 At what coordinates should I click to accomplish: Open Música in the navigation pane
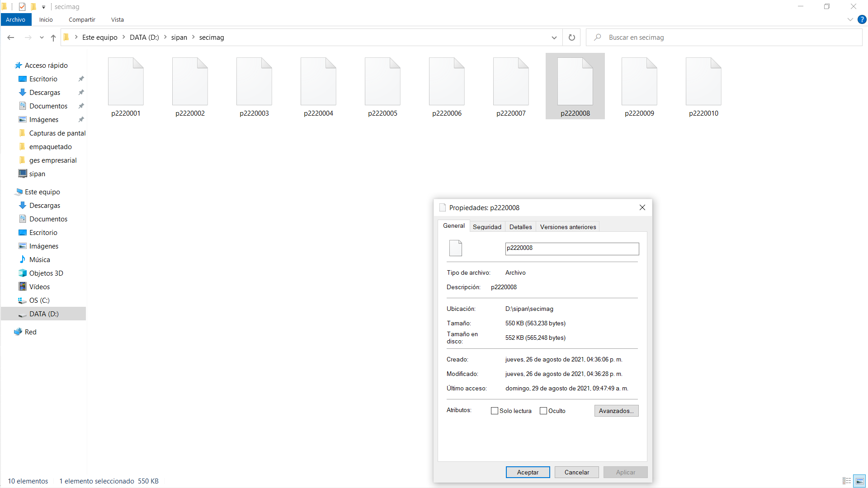39,259
